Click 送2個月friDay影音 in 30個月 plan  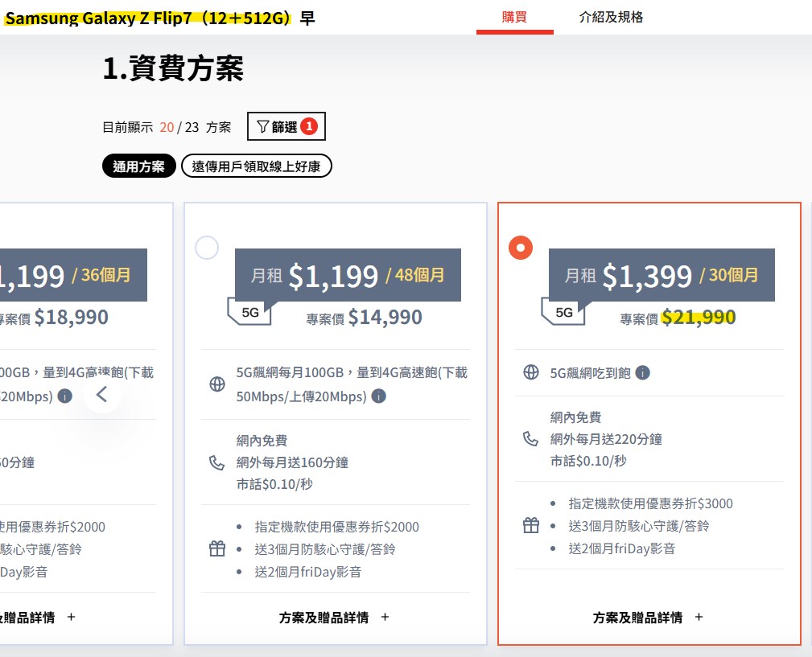621,548
